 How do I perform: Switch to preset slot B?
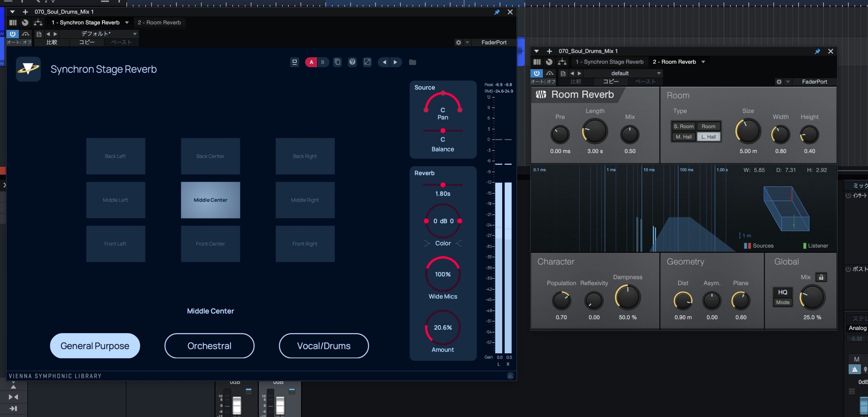click(323, 62)
